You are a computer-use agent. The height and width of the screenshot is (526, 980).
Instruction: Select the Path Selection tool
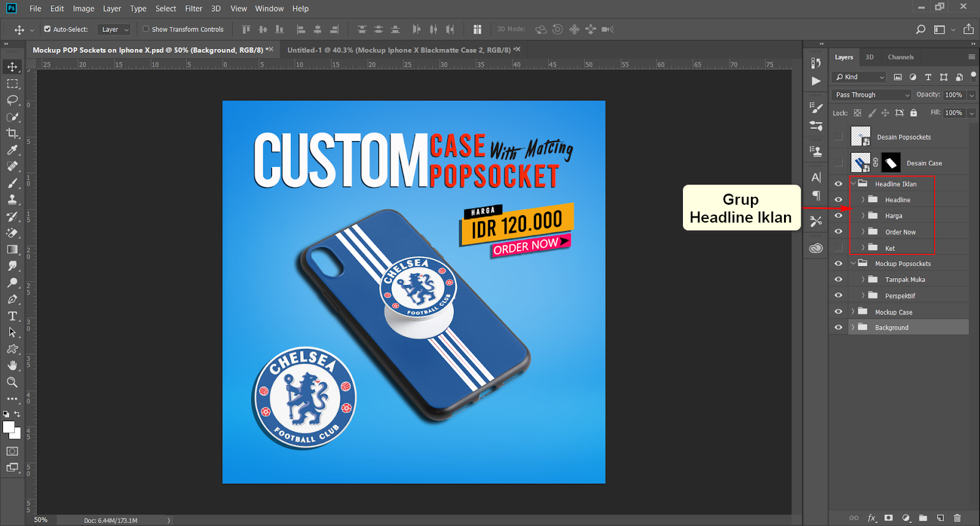pos(12,332)
